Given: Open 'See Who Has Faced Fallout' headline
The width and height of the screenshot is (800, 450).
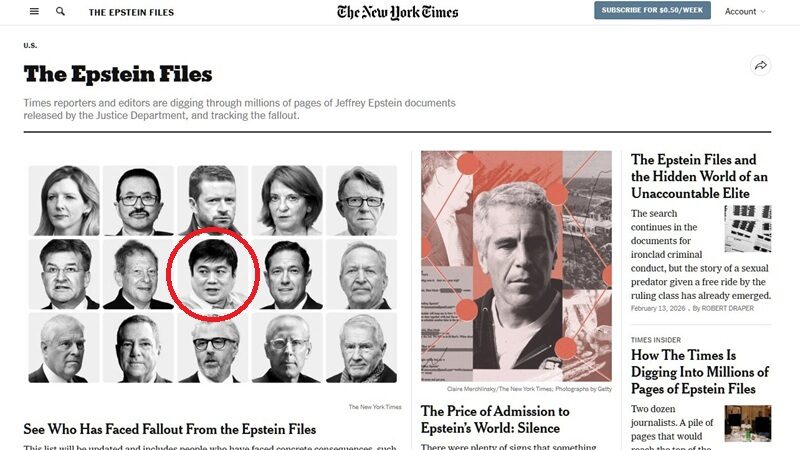Looking at the screenshot, I should pos(170,429).
